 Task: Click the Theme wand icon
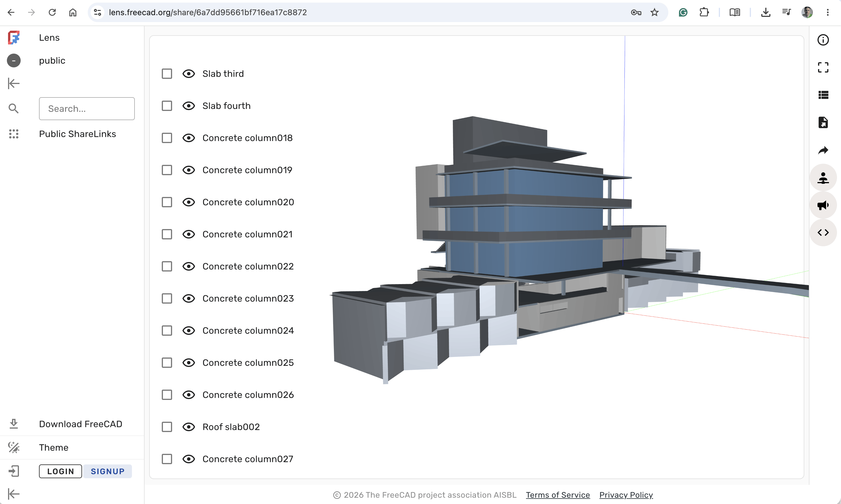[13, 447]
